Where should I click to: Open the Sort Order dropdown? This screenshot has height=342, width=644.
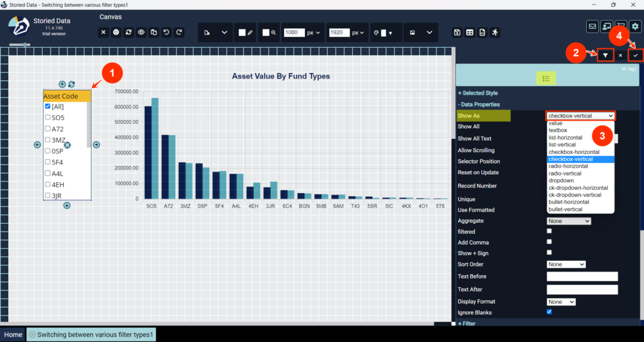pyautogui.click(x=566, y=264)
